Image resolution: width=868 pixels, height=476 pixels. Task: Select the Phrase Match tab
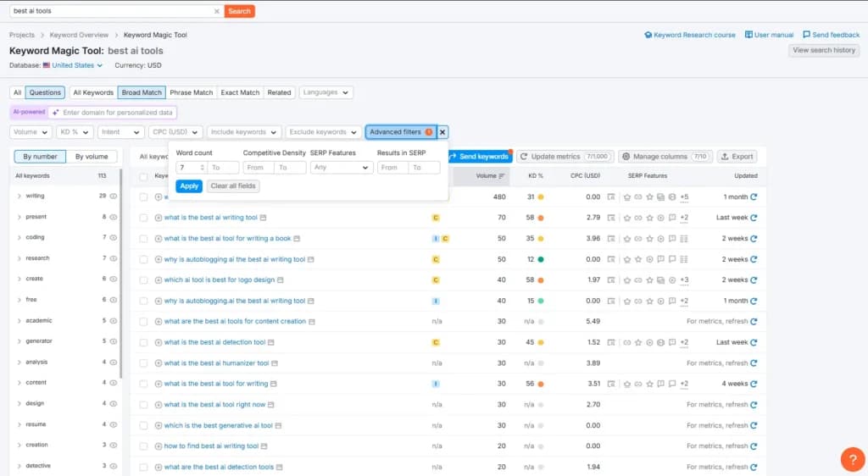click(x=191, y=93)
